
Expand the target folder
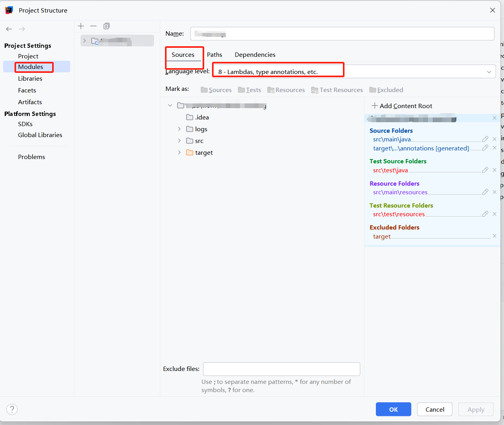pos(179,152)
